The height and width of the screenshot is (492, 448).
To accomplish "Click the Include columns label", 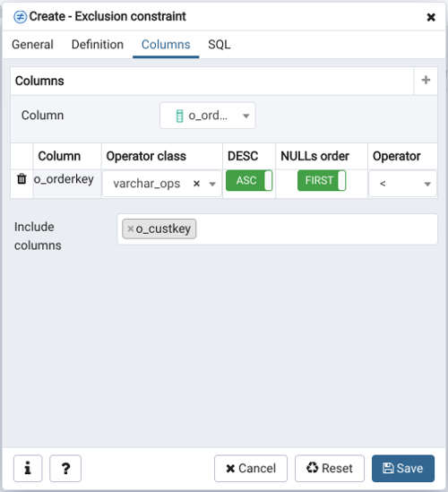I will click(38, 236).
